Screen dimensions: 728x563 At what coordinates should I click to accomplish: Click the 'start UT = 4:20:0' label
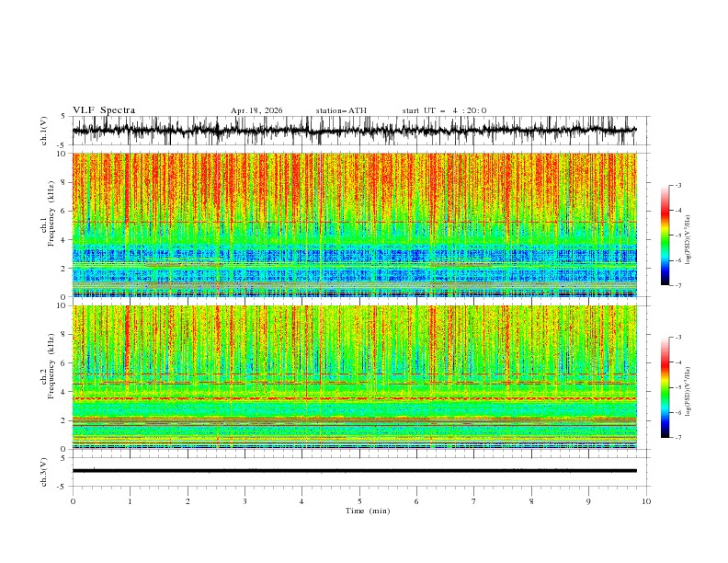pos(444,110)
